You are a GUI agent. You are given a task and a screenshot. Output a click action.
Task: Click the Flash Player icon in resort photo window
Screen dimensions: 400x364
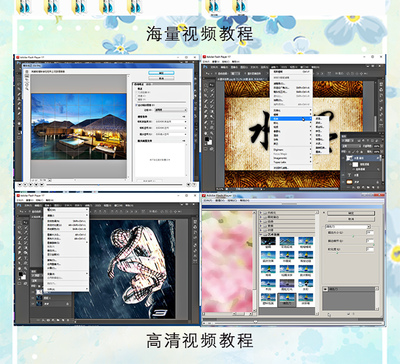18,57
